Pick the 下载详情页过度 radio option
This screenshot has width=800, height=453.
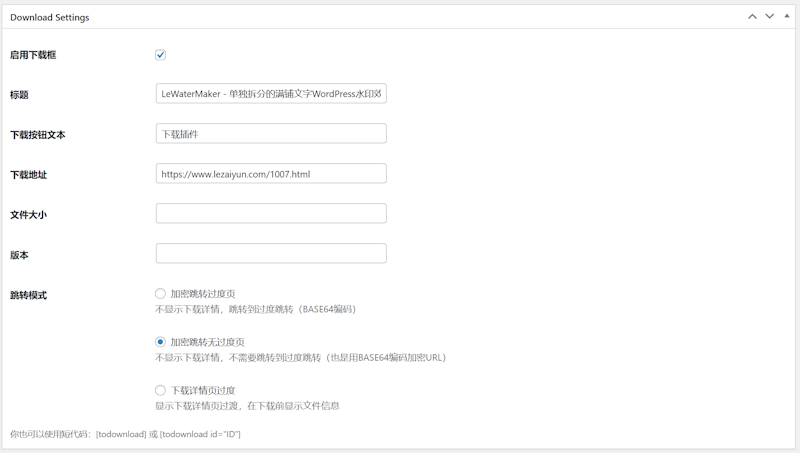160,390
